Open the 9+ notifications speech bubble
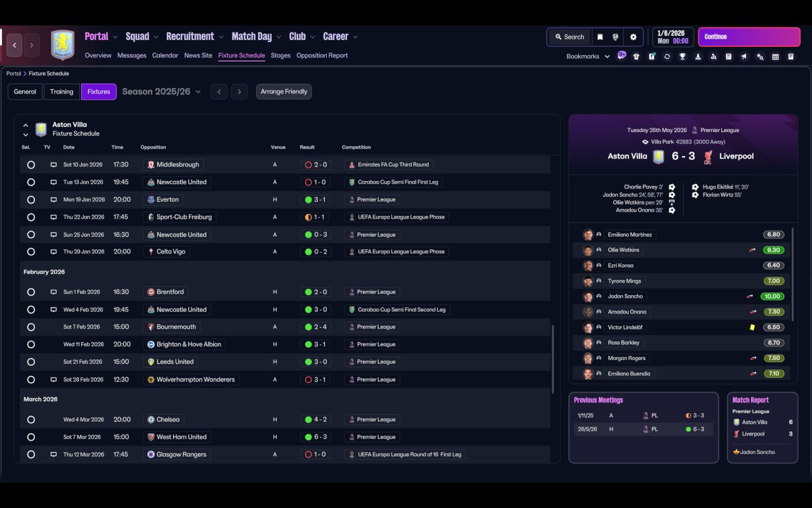 coord(622,55)
